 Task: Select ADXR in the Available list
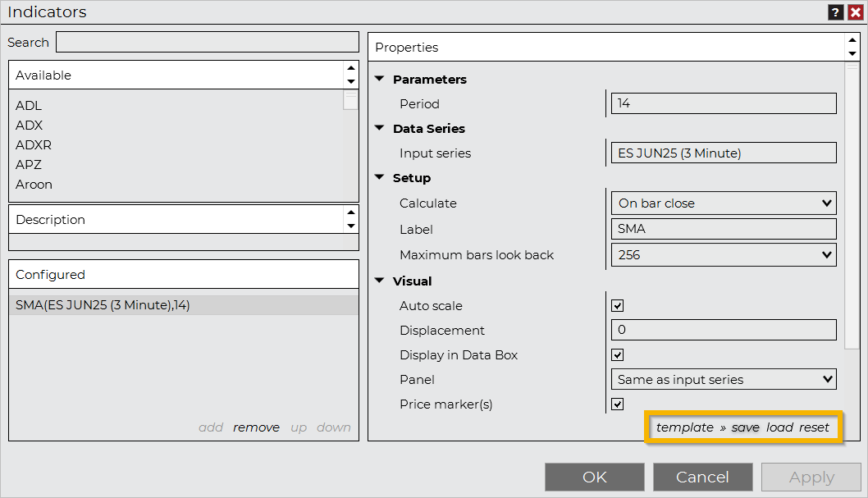33,145
